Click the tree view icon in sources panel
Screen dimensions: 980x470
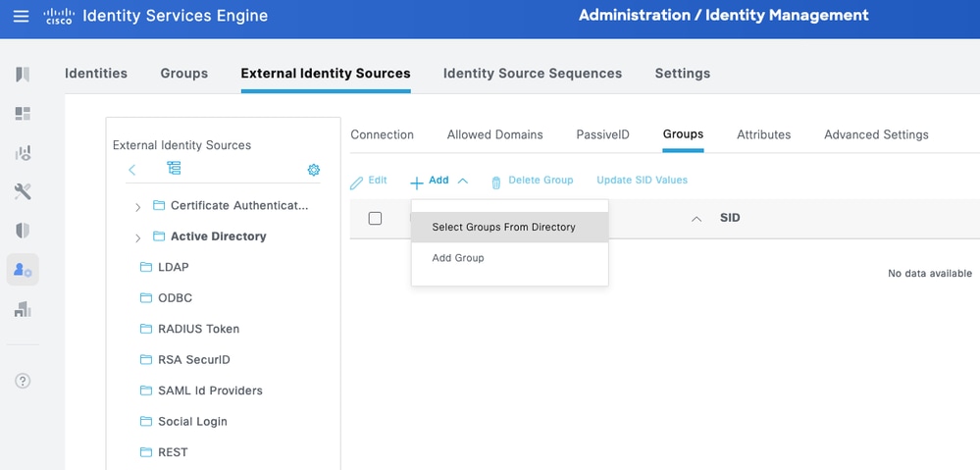[x=174, y=169]
